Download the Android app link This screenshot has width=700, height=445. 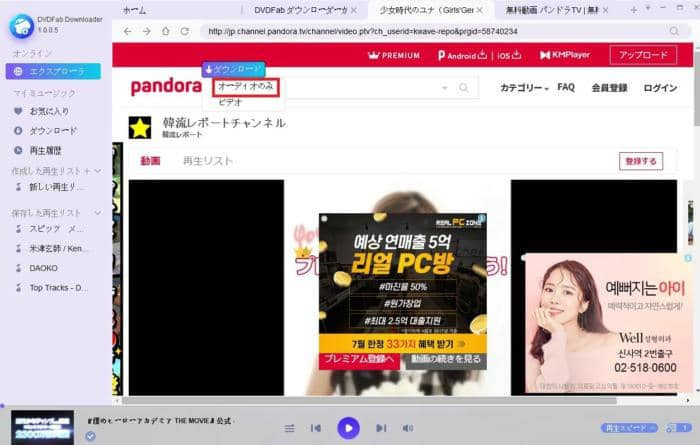462,55
